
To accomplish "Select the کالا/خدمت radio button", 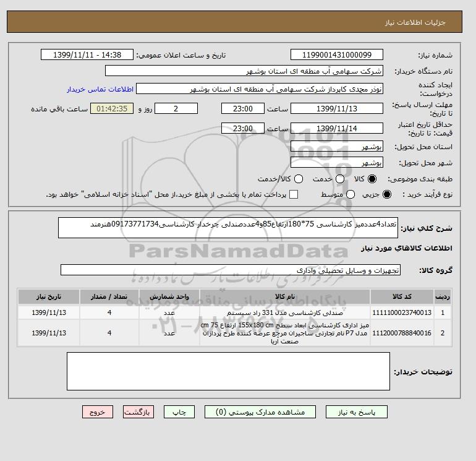I will (x=299, y=179).
